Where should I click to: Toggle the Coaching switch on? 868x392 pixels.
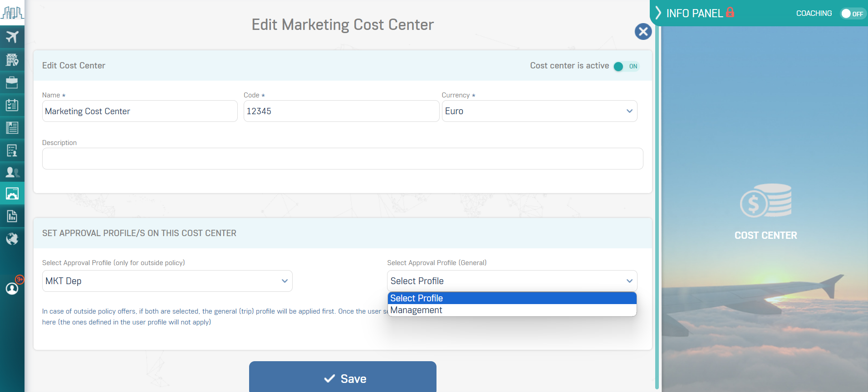coord(852,14)
